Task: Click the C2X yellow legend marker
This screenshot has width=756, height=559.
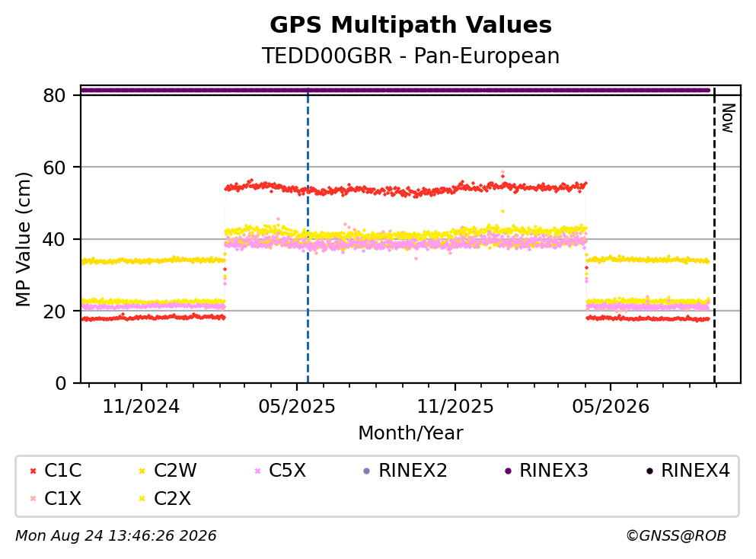Action: [x=142, y=498]
